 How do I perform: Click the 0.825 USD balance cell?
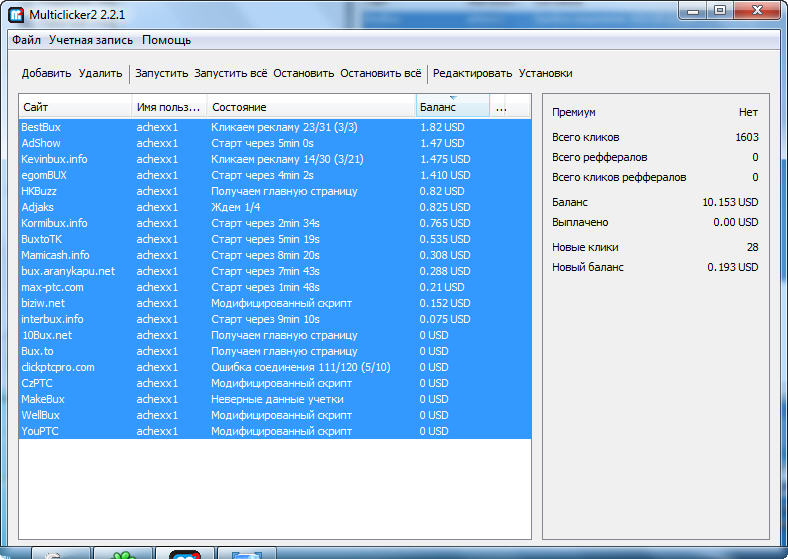(x=445, y=207)
